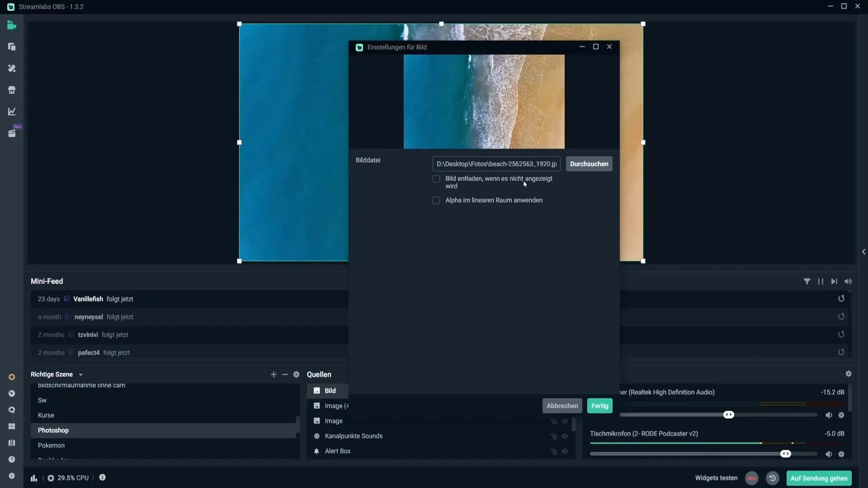
Task: Replay the pafect4 follow alert
Action: tap(841, 352)
